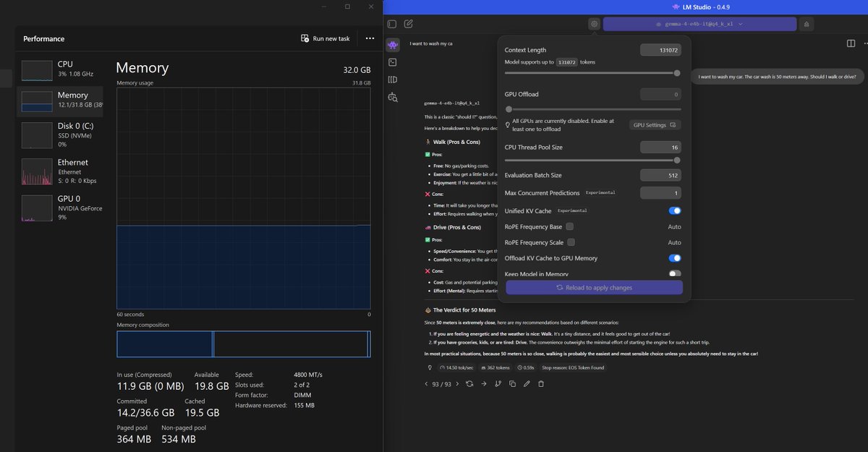Image resolution: width=868 pixels, height=452 pixels.
Task: Select Disk 0 (C:) in performance list
Action: 61,135
